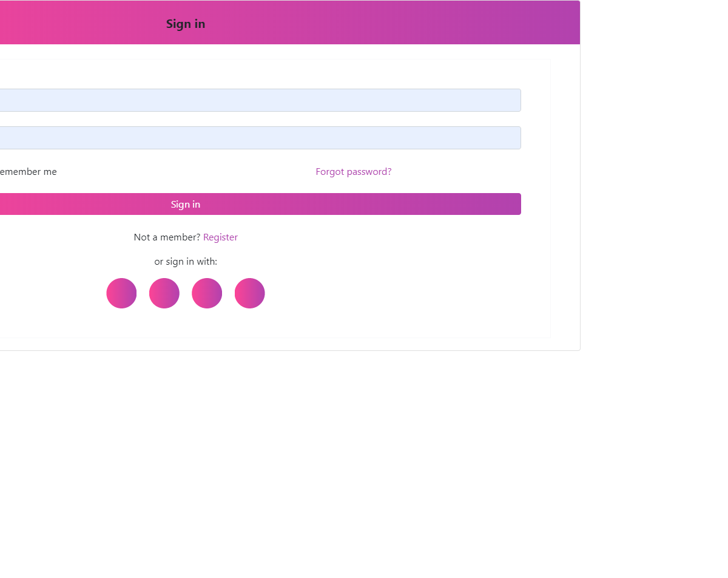
Task: Click the third circular social sign-in button
Action: [207, 293]
